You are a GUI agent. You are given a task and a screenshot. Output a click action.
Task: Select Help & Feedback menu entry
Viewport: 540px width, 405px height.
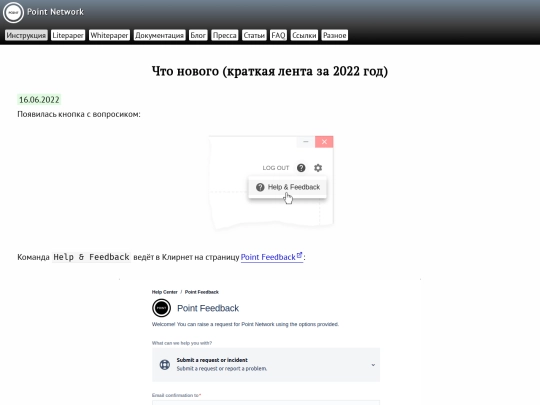[x=288, y=187]
